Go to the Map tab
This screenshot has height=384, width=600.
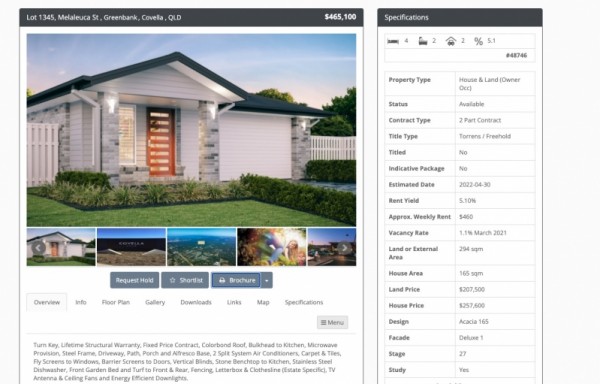coord(263,302)
